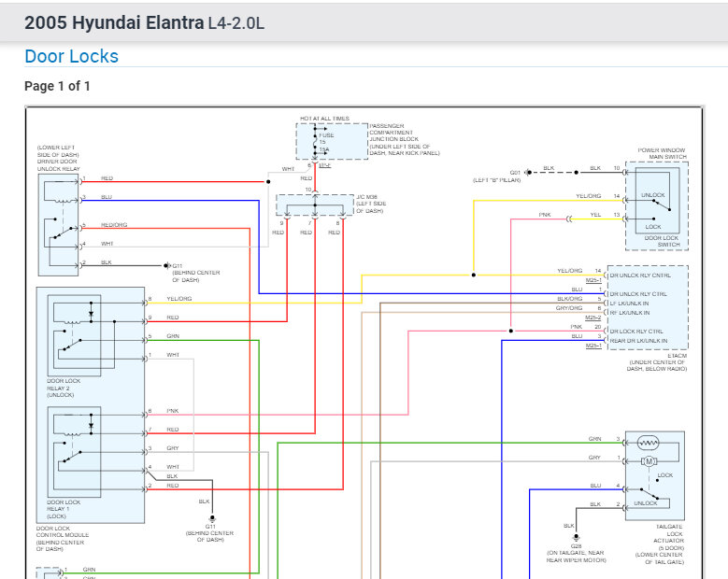Select the M25-2 connector label
The height and width of the screenshot is (579, 728).
592,318
